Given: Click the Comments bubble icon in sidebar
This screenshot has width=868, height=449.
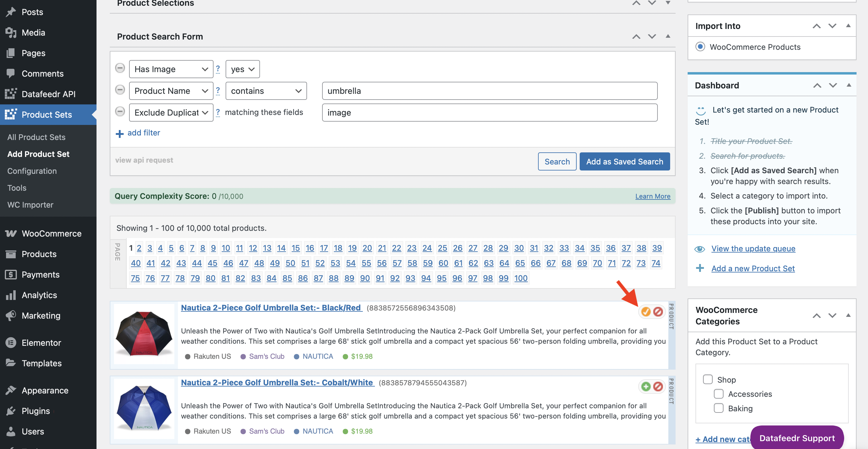Looking at the screenshot, I should pyautogui.click(x=11, y=73).
